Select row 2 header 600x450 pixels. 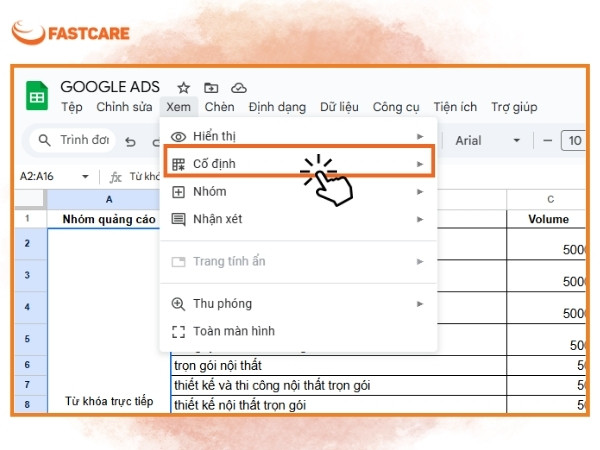[31, 244]
